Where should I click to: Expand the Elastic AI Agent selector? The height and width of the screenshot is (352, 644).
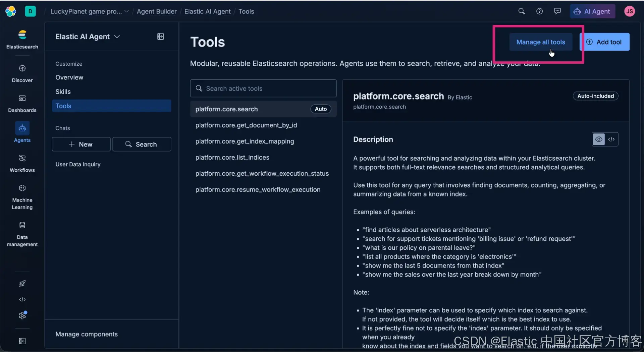click(x=88, y=37)
